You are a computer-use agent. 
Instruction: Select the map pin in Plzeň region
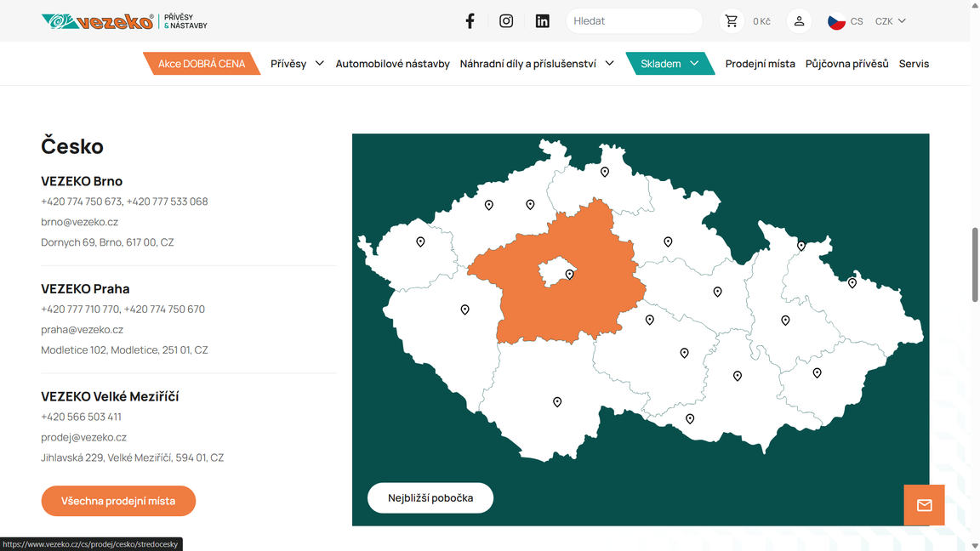[x=465, y=310]
